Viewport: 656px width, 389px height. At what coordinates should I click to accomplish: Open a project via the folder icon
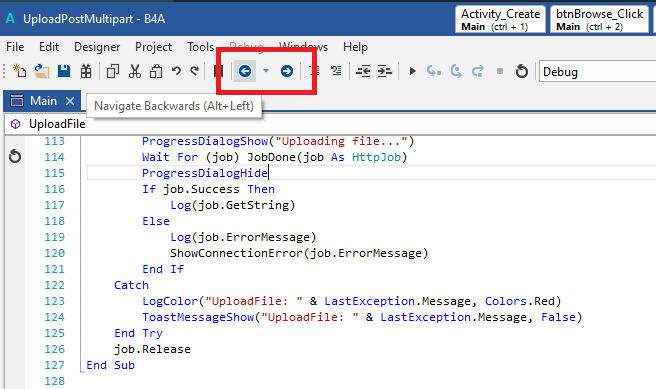point(41,71)
